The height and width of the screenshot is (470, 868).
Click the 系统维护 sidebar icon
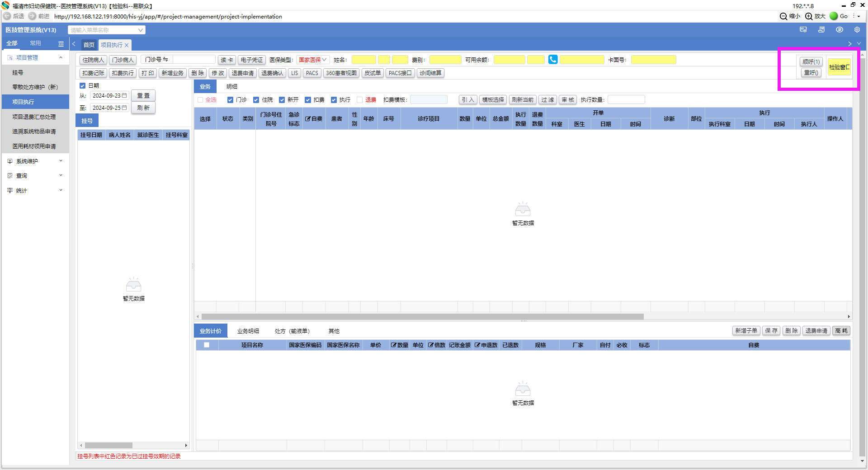[10, 161]
